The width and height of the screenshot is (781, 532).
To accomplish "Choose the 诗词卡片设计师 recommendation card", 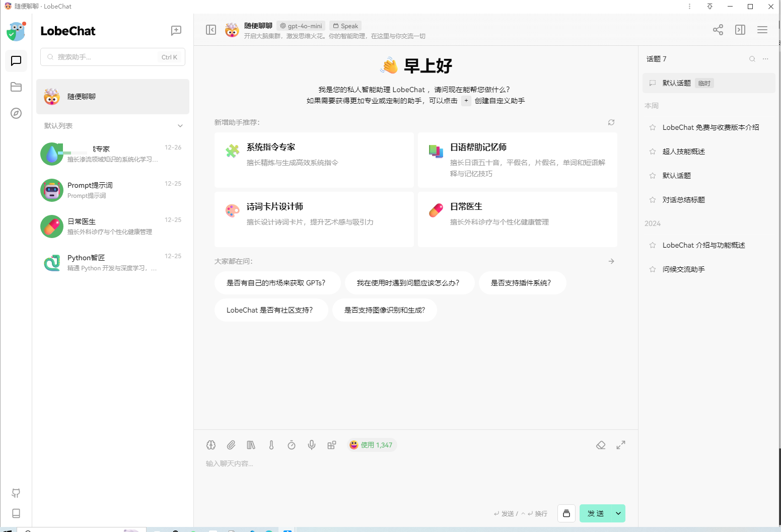I will (x=314, y=219).
